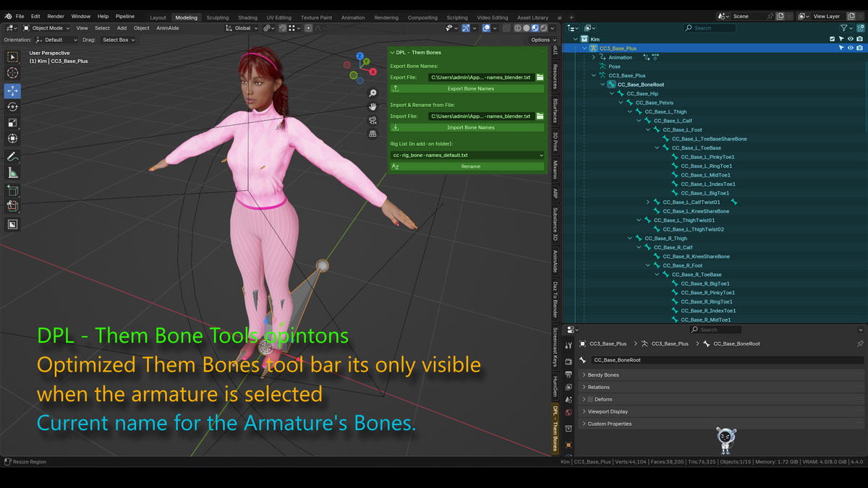Image resolution: width=868 pixels, height=488 pixels.
Task: Select the Select Box tool
Action: [12, 56]
